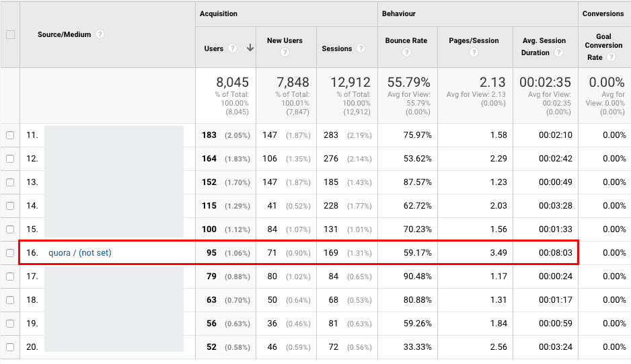This screenshot has width=631, height=364.
Task: Click total users value 8,045
Action: [x=232, y=82]
